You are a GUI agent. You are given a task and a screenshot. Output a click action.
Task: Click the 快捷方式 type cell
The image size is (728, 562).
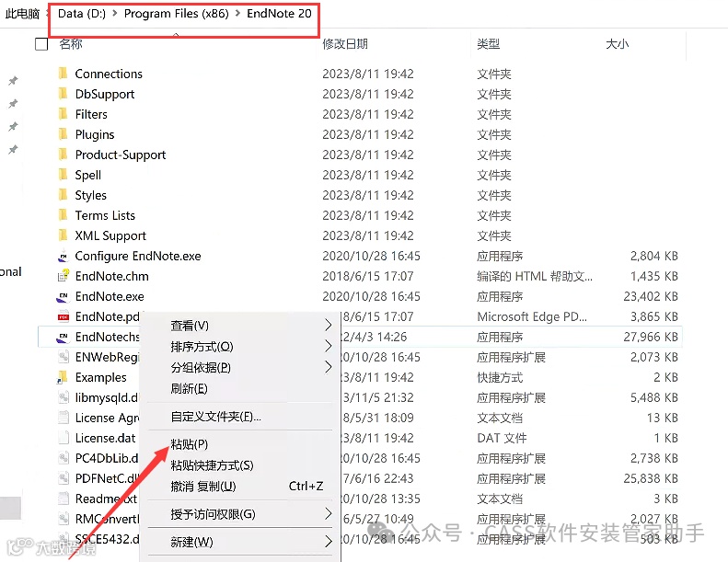(500, 377)
